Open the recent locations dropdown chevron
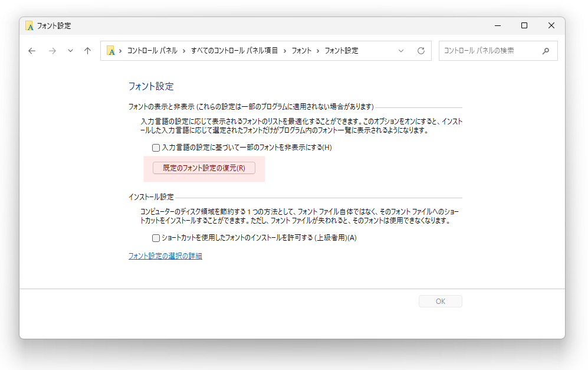Screen dimensions: 588x370 [70, 51]
